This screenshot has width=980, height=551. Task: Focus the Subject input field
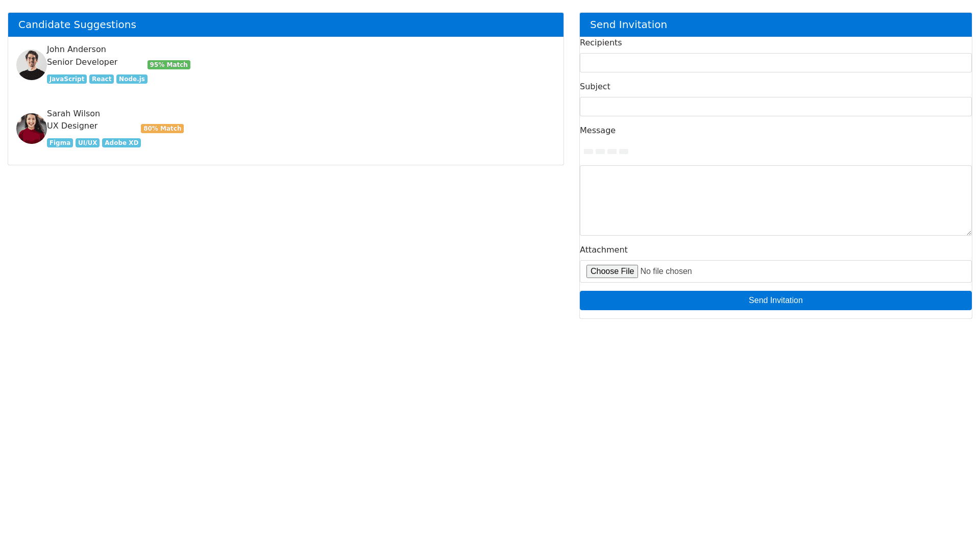(775, 107)
